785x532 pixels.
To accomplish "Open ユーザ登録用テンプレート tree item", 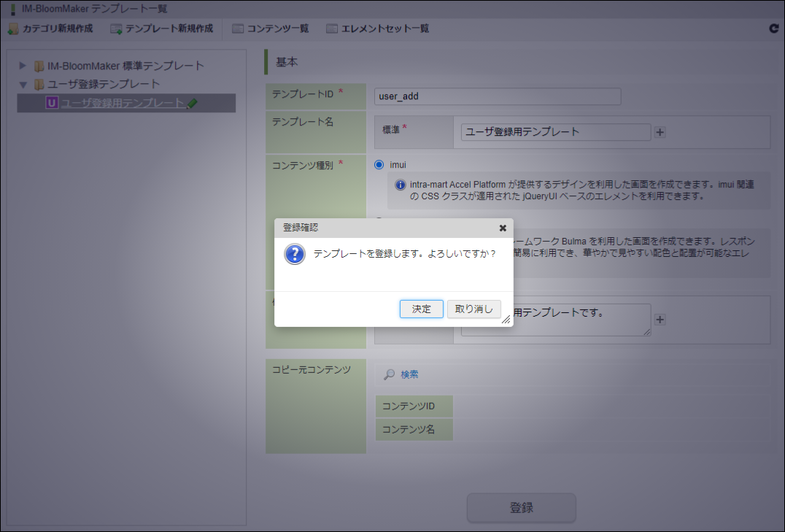I will (x=123, y=103).
